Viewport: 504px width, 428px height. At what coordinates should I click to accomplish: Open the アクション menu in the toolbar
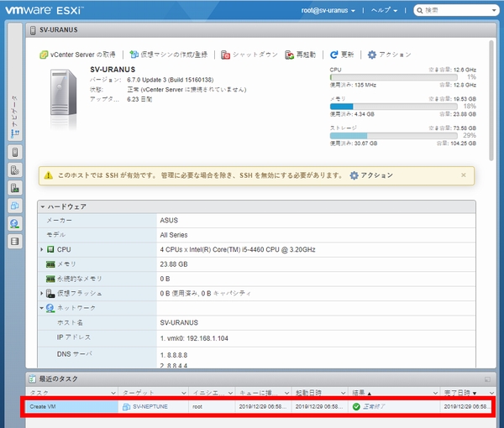[x=389, y=55]
